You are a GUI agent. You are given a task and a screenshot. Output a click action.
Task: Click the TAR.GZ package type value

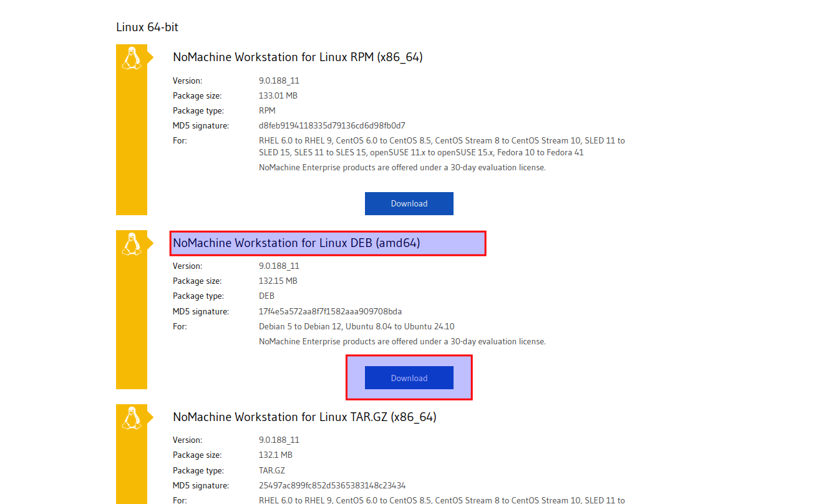(x=271, y=470)
